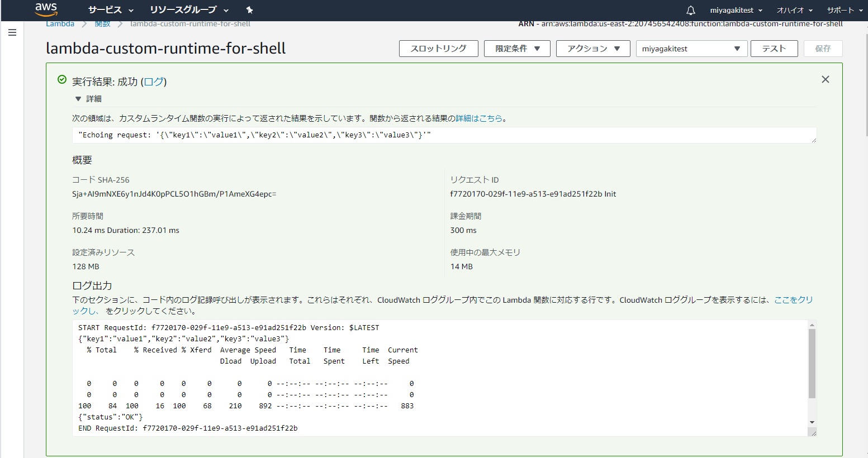Screen dimensions: 868x458
Task: Open the リソースグループ resource groups menu
Action: (x=189, y=10)
